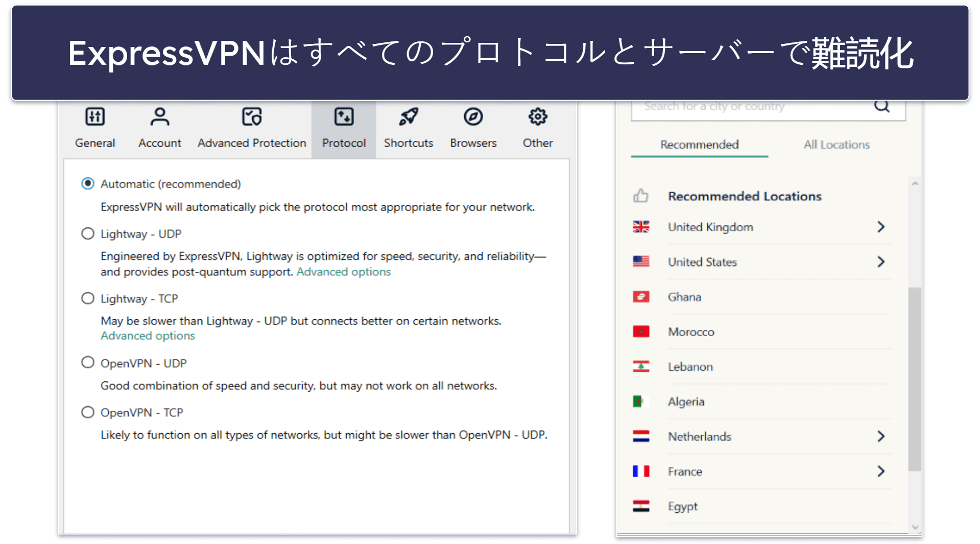Expand United States server locations chevron

click(881, 262)
